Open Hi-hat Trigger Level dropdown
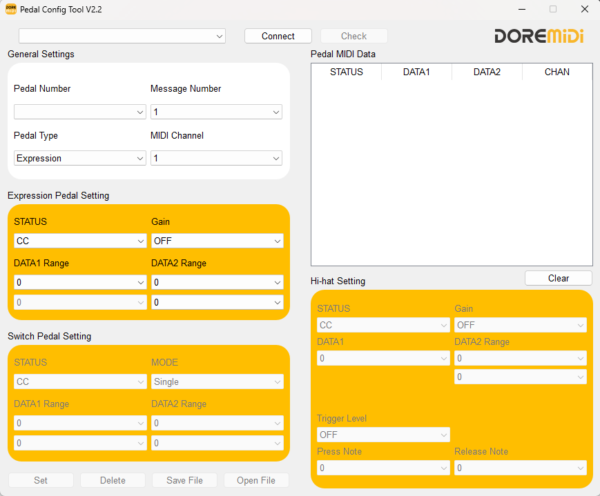600x496 pixels. 383,435
